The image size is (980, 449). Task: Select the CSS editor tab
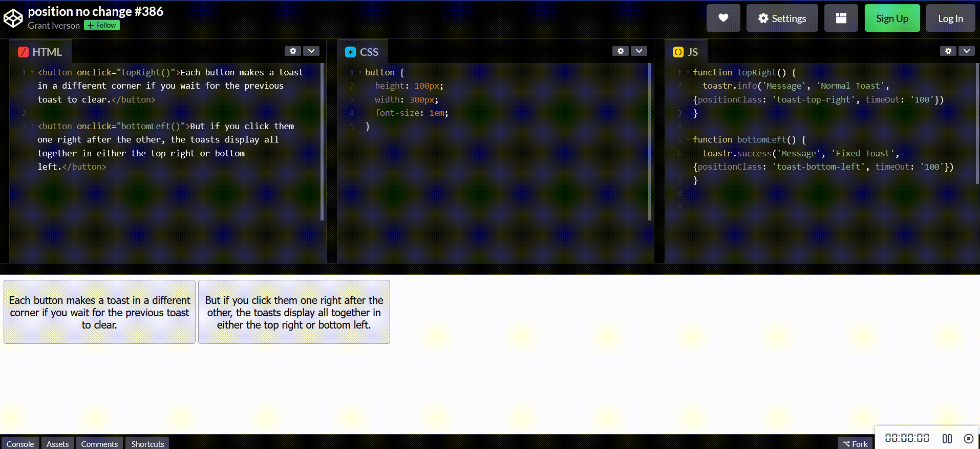(x=363, y=52)
